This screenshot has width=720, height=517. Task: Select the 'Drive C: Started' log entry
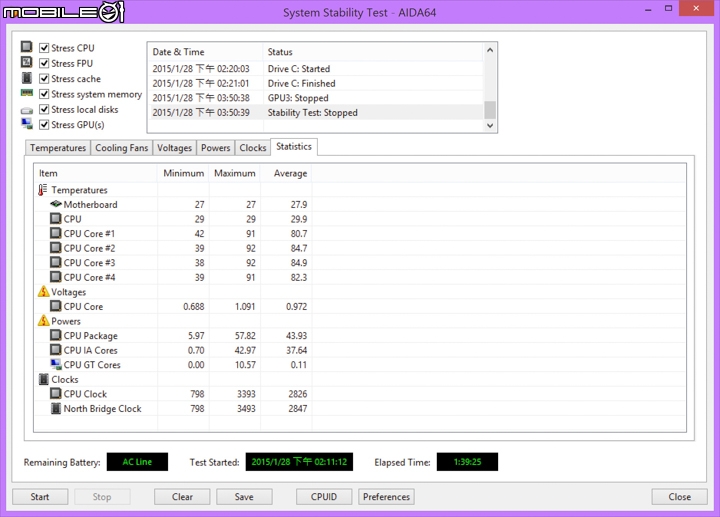(x=316, y=69)
